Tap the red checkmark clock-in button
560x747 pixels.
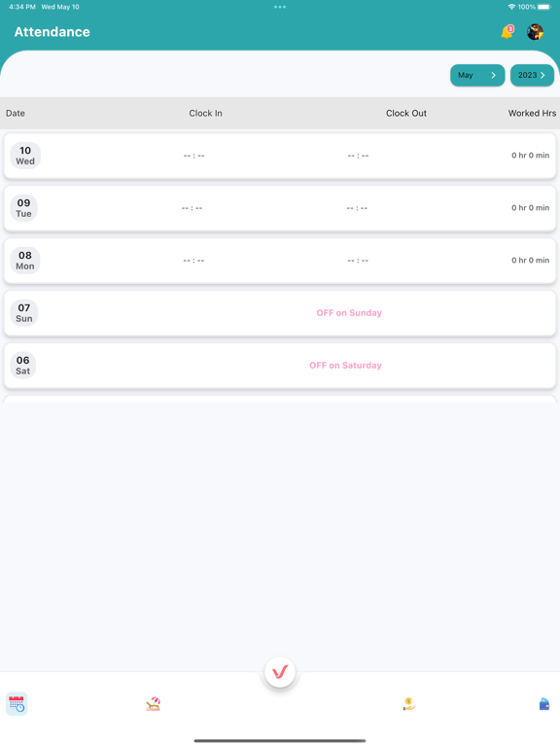[x=280, y=672]
